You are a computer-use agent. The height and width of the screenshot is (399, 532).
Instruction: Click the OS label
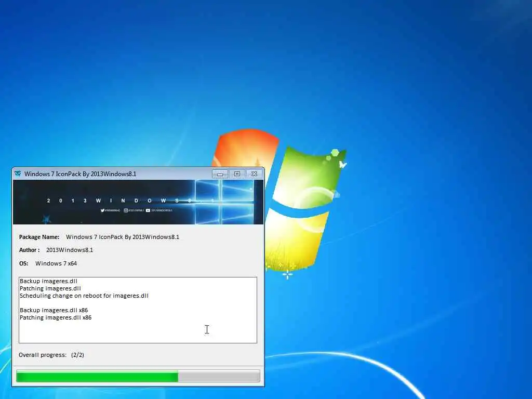(23, 263)
